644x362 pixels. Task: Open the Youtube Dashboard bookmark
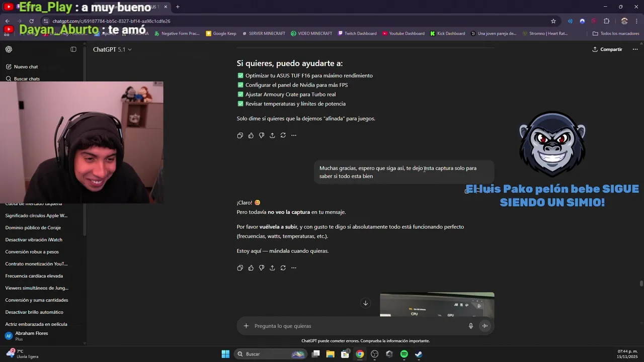[404, 34]
